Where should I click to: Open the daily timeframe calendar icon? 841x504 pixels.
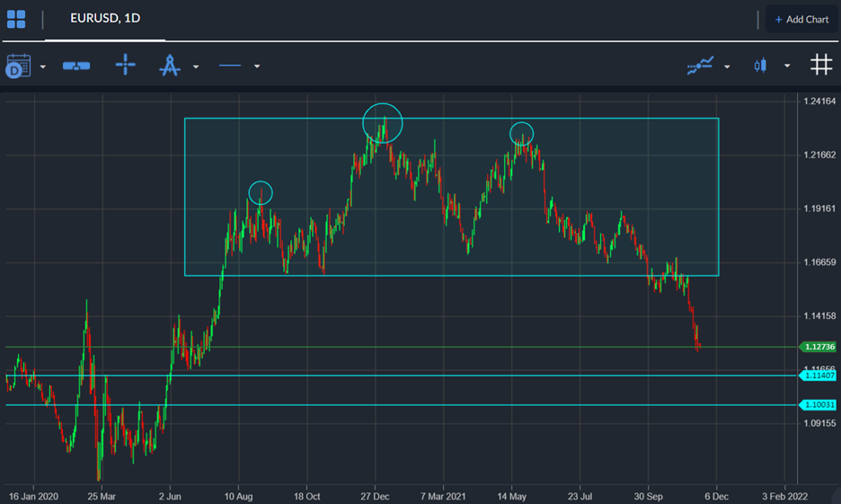pyautogui.click(x=18, y=66)
